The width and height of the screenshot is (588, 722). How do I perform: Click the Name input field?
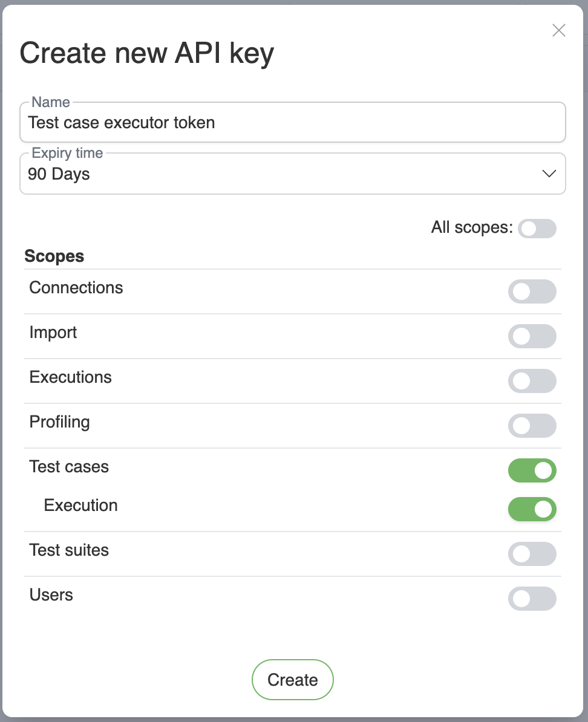(293, 123)
